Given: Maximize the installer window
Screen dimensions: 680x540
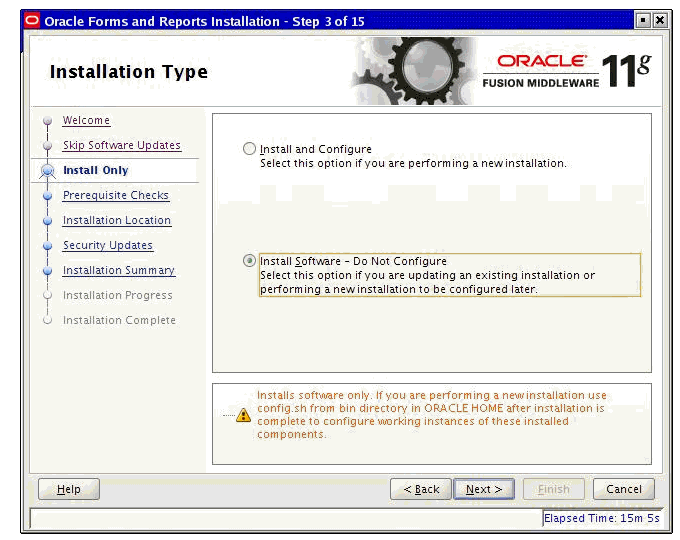Looking at the screenshot, I should point(643,20).
